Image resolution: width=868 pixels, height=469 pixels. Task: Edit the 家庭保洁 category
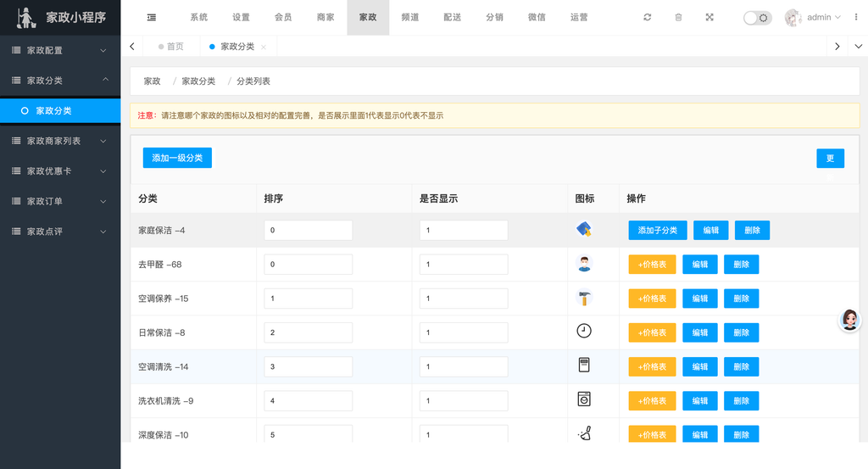711,231
